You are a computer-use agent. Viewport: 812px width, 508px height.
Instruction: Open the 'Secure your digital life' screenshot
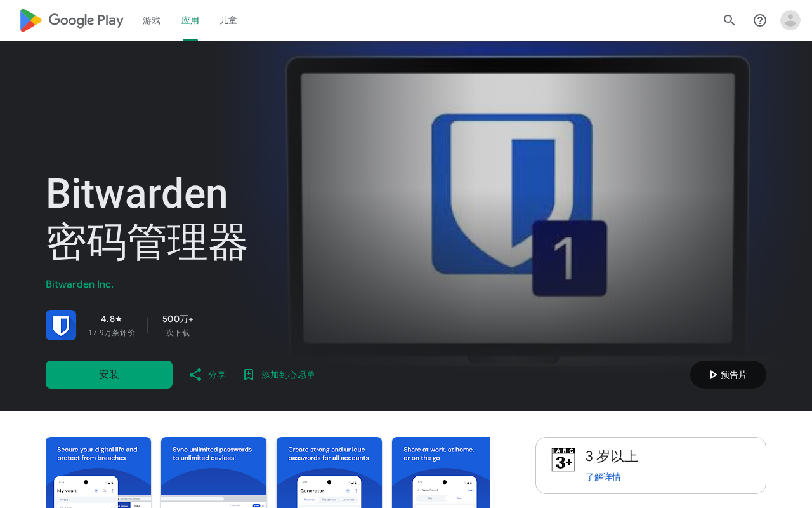(x=98, y=472)
